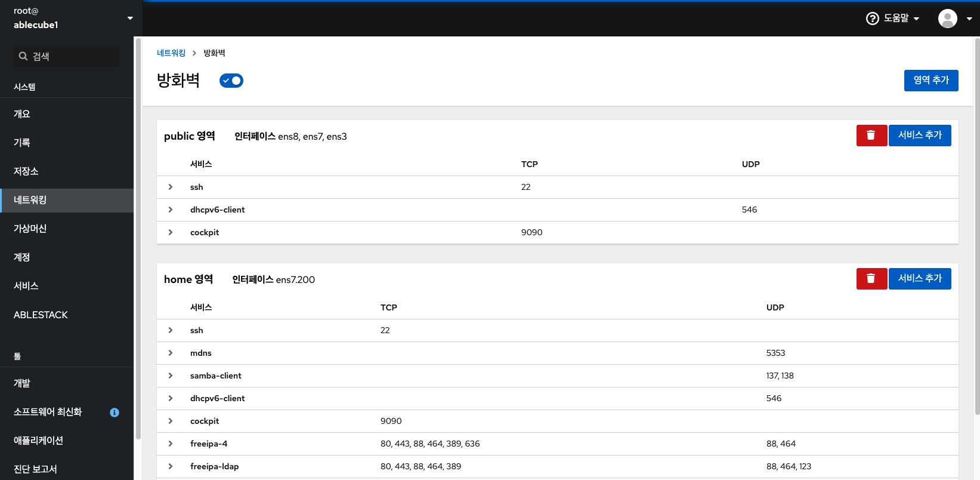The height and width of the screenshot is (480, 980).
Task: Click 서비스 추가 for home zone
Action: [920, 279]
